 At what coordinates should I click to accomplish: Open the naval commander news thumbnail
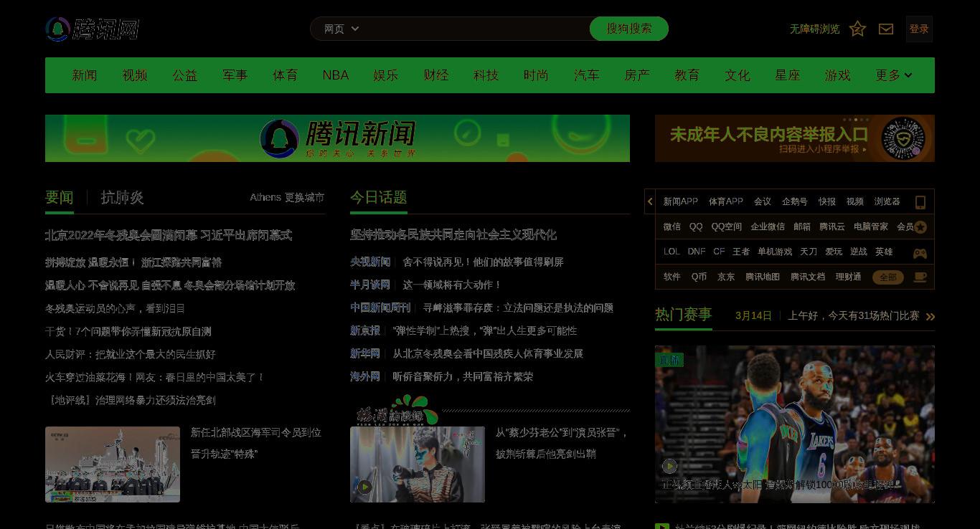click(x=113, y=464)
